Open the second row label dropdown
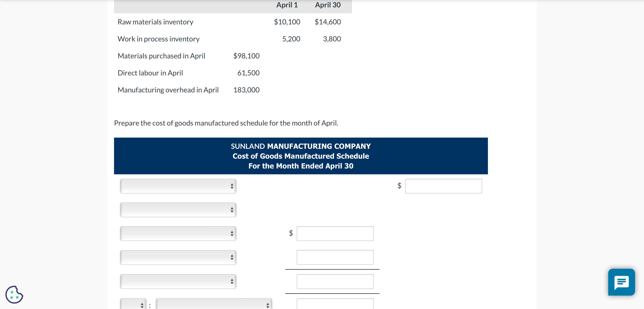The height and width of the screenshot is (309, 644). tap(178, 210)
